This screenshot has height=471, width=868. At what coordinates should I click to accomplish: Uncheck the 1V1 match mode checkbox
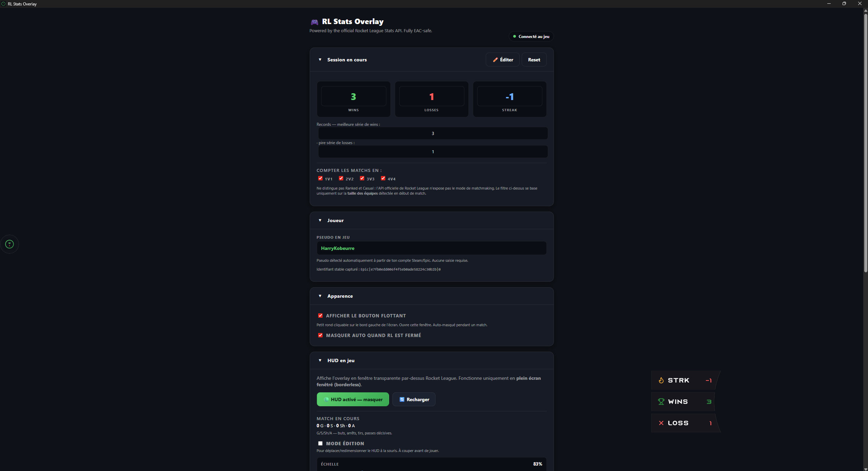tap(320, 178)
